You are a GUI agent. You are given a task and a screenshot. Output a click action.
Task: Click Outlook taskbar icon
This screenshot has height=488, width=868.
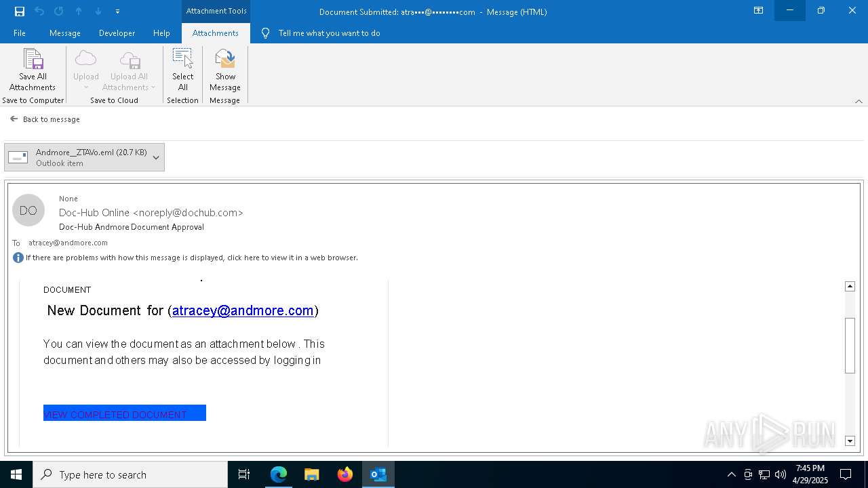click(378, 474)
